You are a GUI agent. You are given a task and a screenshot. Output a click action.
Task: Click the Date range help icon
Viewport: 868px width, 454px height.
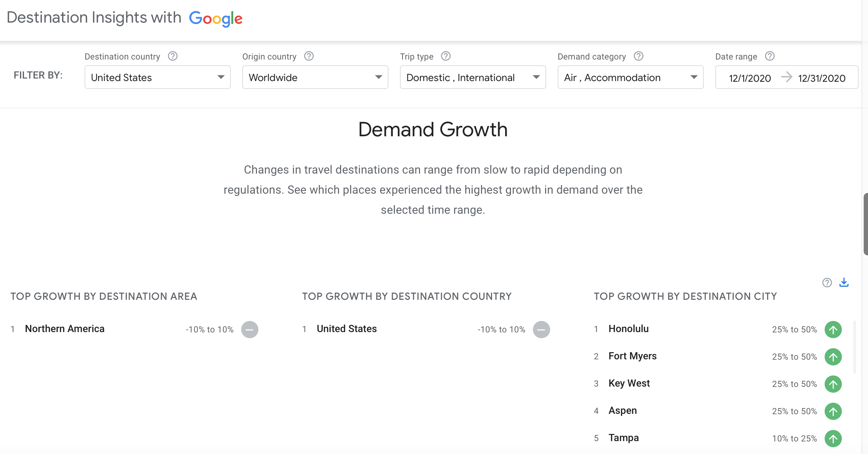click(x=770, y=56)
